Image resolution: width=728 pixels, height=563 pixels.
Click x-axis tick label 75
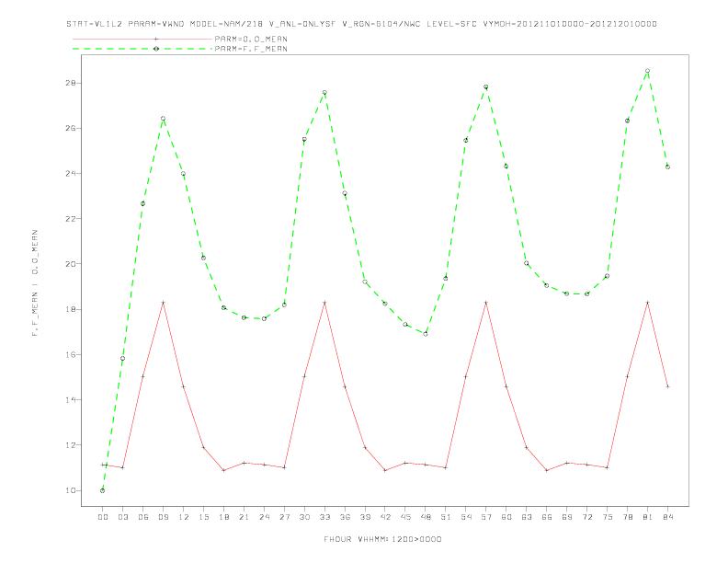tap(608, 517)
